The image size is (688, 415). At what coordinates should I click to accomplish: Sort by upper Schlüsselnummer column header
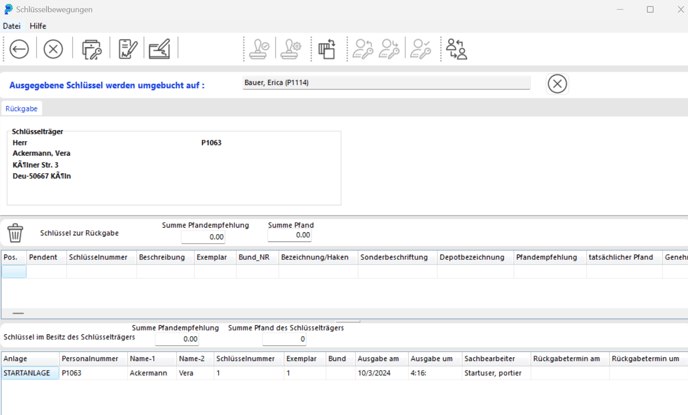pos(101,258)
